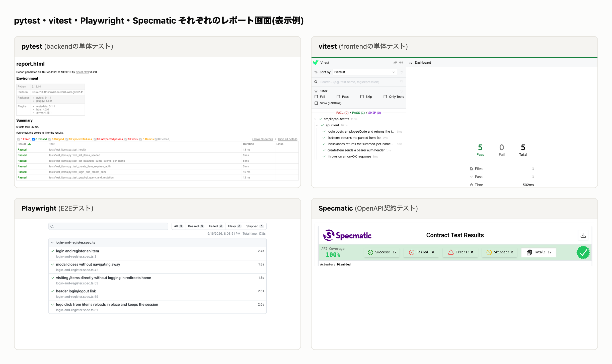
Task: Click the Dashboard grid icon
Action: pos(411,62)
